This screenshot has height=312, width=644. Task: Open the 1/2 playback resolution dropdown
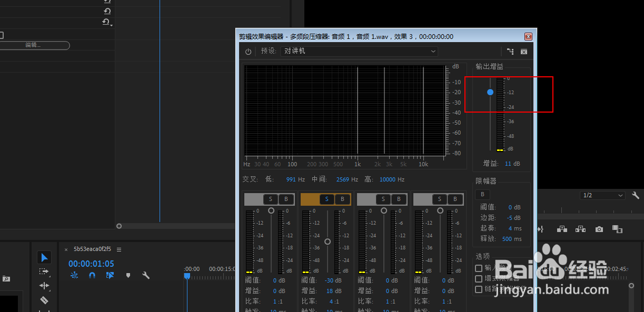click(x=602, y=195)
